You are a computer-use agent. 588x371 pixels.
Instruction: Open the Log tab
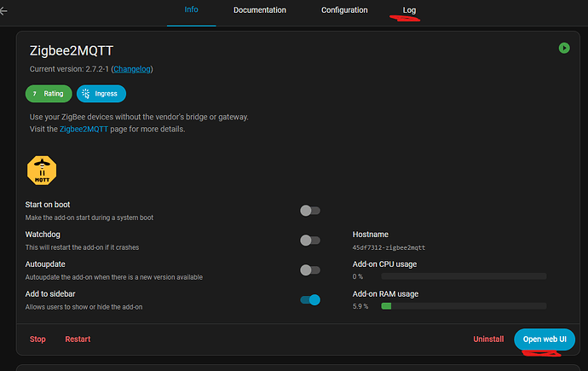409,10
